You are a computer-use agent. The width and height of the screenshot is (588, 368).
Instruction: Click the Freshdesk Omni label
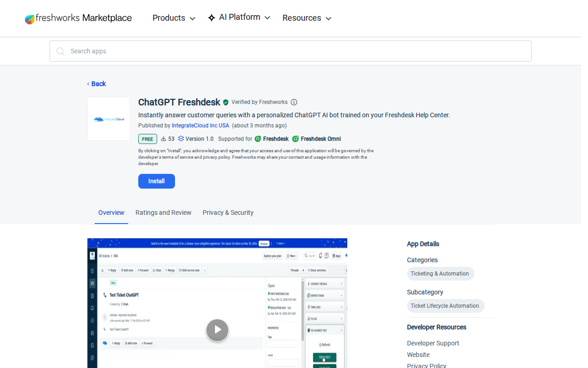321,139
